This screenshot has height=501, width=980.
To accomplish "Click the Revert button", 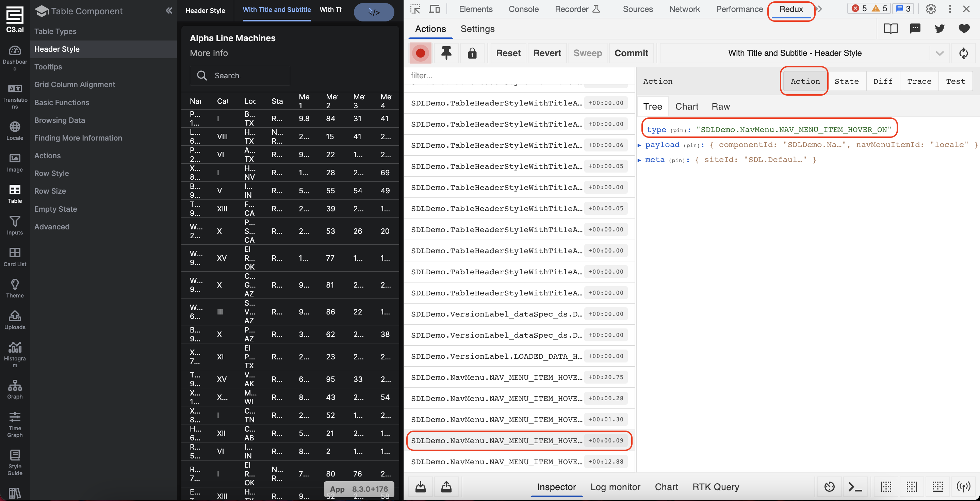I will coord(547,53).
